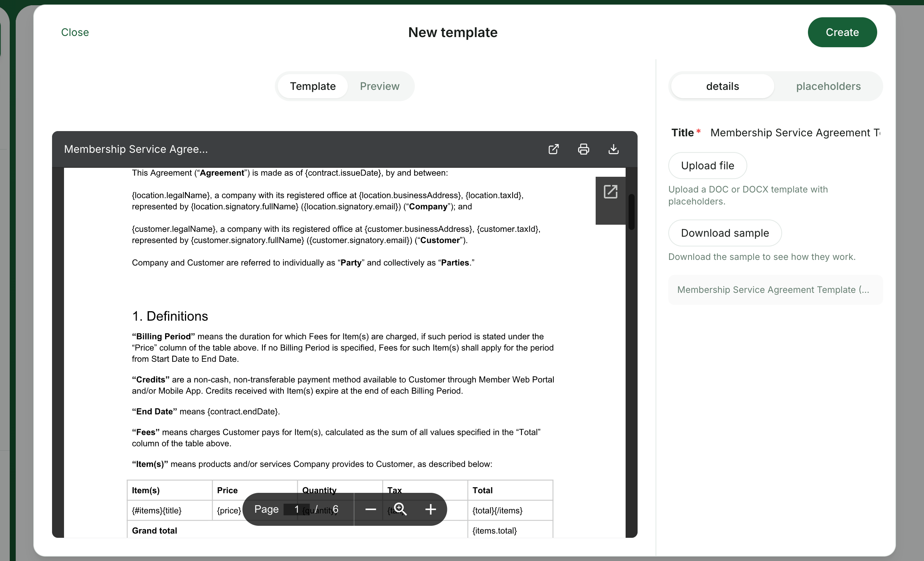The height and width of the screenshot is (561, 924).
Task: Click the "1. Definitions" heading
Action: [170, 316]
